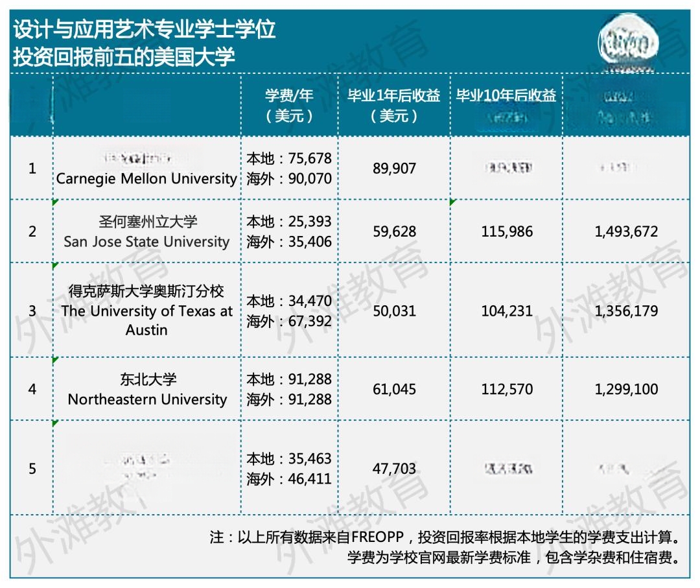Click Northeastern University text
The width and height of the screenshot is (700, 588).
click(x=147, y=399)
